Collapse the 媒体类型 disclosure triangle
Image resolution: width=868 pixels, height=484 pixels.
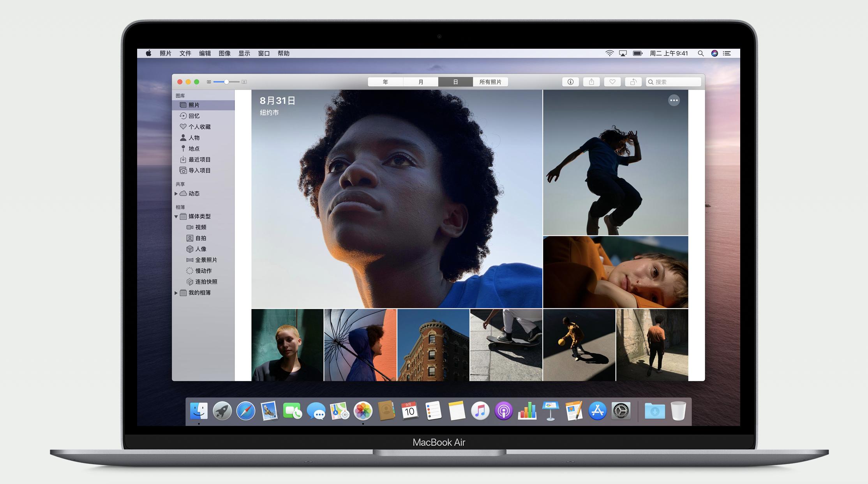(176, 217)
